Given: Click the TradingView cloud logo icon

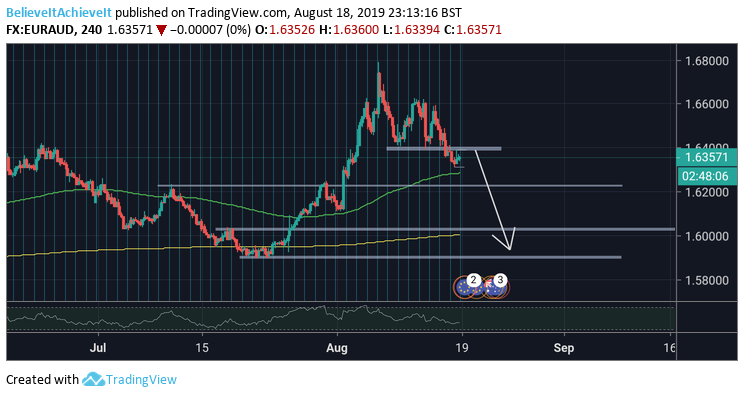Looking at the screenshot, I should click(93, 379).
